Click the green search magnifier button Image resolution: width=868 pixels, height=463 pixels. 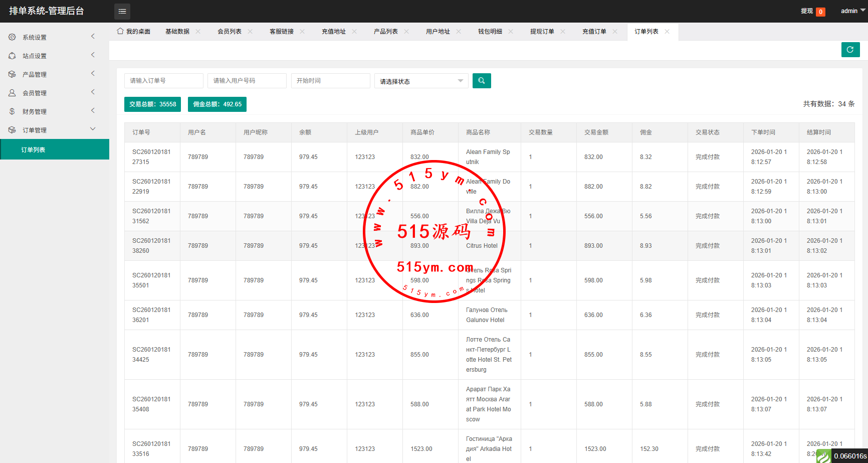(481, 81)
